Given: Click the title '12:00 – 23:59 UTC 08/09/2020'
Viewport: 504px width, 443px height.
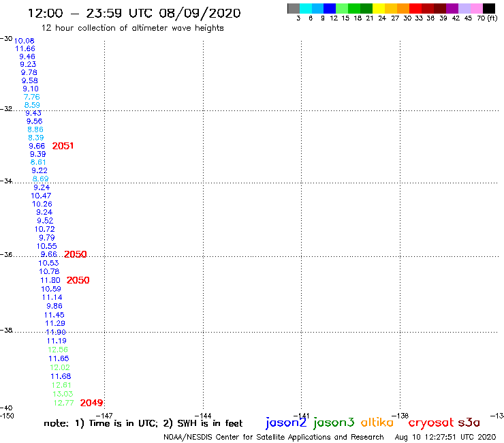Looking at the screenshot, I should pyautogui.click(x=134, y=13).
